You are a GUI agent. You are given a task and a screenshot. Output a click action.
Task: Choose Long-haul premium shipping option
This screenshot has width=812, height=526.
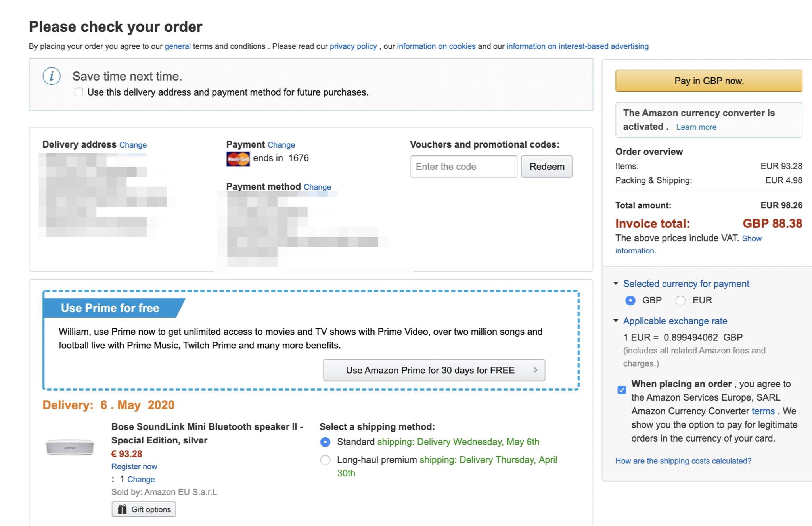(x=325, y=460)
